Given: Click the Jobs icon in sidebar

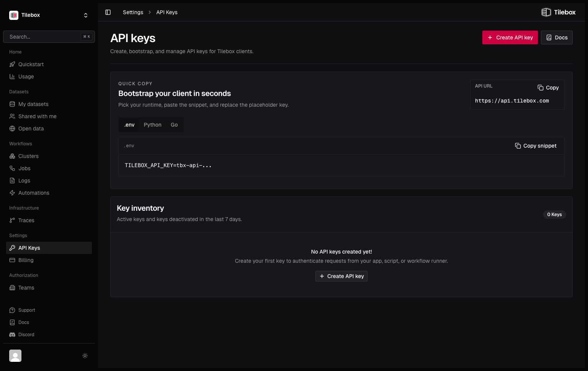Looking at the screenshot, I should click(12, 168).
